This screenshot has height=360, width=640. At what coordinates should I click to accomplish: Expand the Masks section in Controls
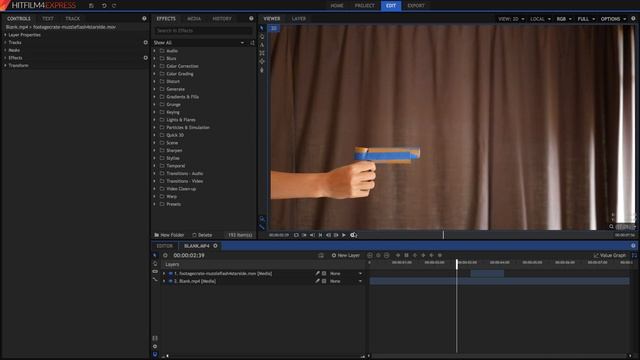tap(5, 50)
